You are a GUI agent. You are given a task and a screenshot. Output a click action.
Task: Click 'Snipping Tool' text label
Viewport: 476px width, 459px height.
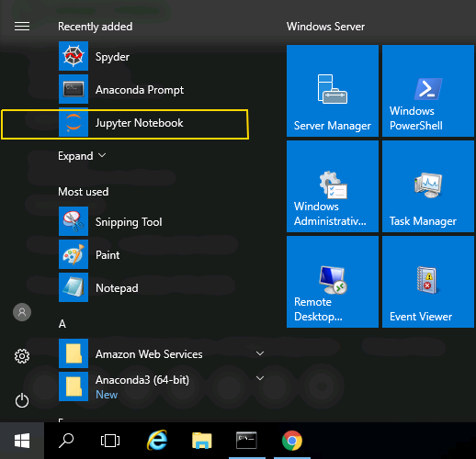[129, 222]
